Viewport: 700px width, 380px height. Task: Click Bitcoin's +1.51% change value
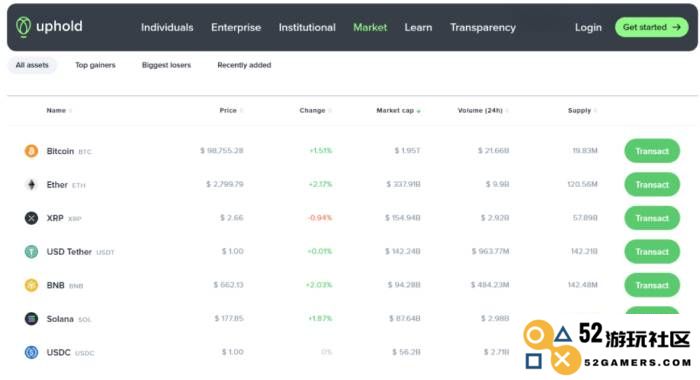321,150
